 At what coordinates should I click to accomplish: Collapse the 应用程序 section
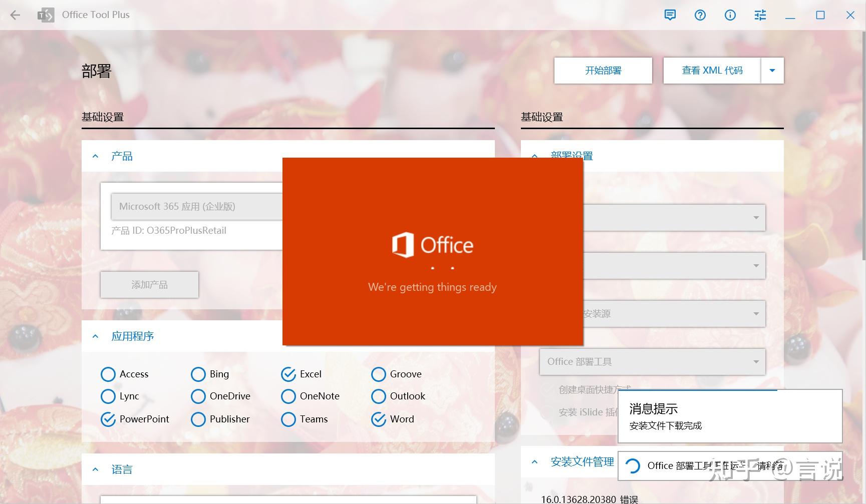95,336
